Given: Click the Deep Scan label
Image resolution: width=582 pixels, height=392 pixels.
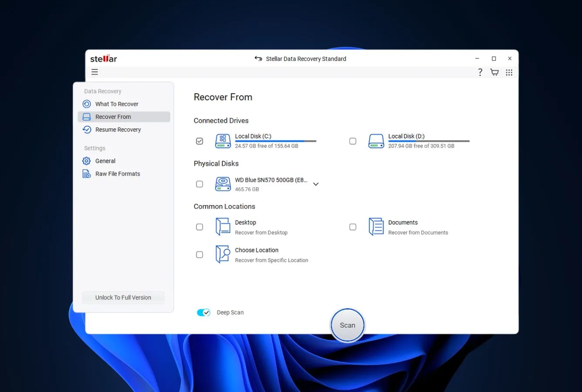Looking at the screenshot, I should pos(230,312).
